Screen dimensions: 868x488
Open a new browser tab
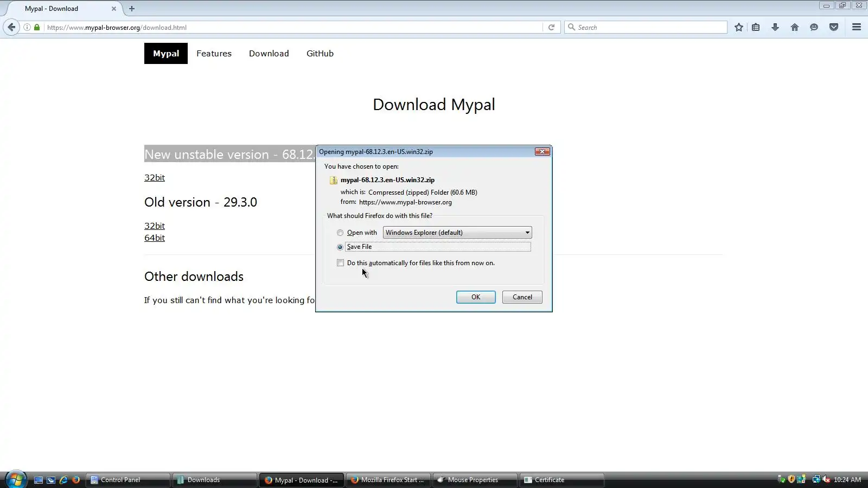[132, 9]
